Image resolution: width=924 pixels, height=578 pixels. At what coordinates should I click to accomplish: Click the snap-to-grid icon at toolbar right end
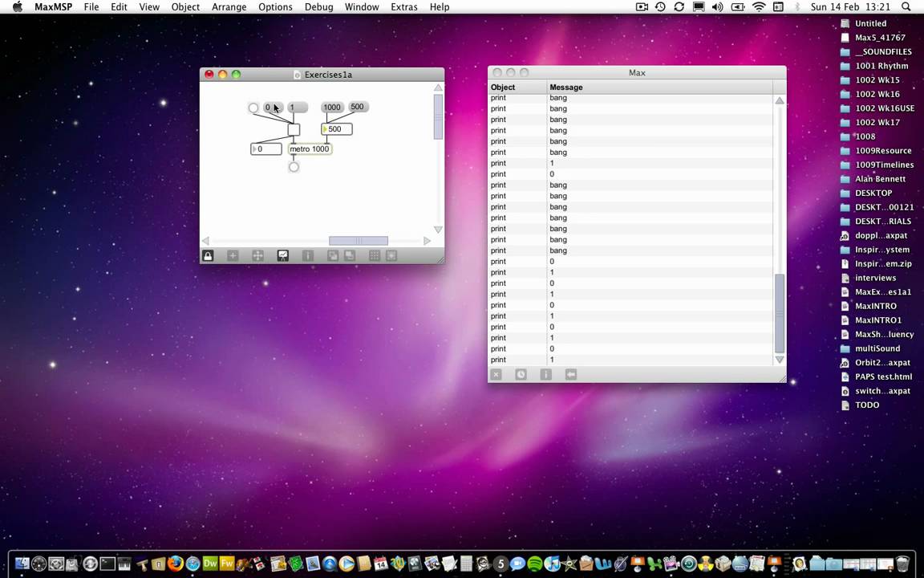click(391, 256)
